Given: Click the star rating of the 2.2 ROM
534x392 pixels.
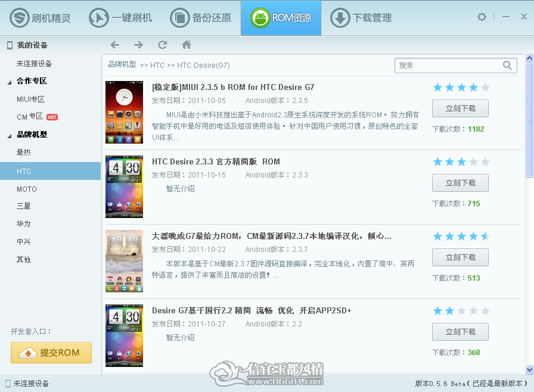Looking at the screenshot, I should coord(461,310).
